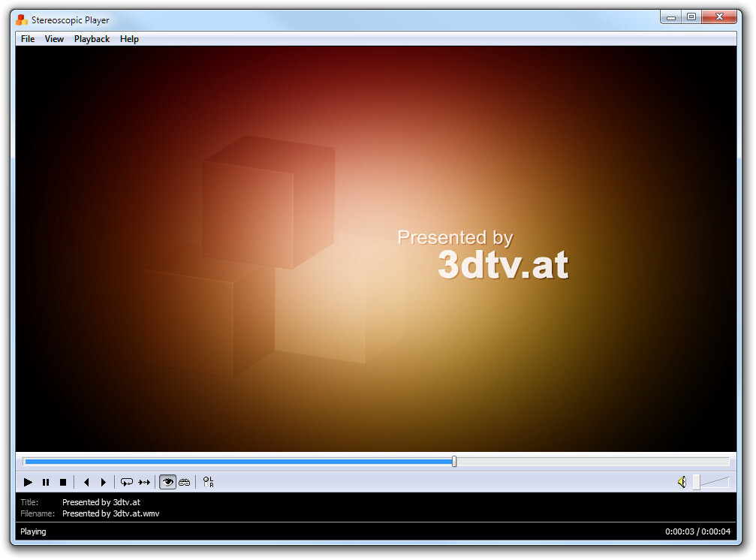Enable the 3D glasses stereoscopic mode

click(184, 482)
